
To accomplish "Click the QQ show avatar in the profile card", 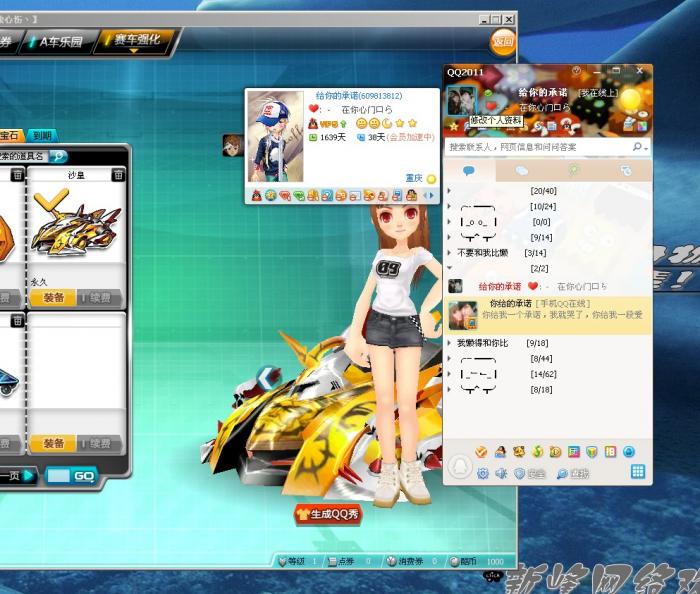I will [x=275, y=136].
